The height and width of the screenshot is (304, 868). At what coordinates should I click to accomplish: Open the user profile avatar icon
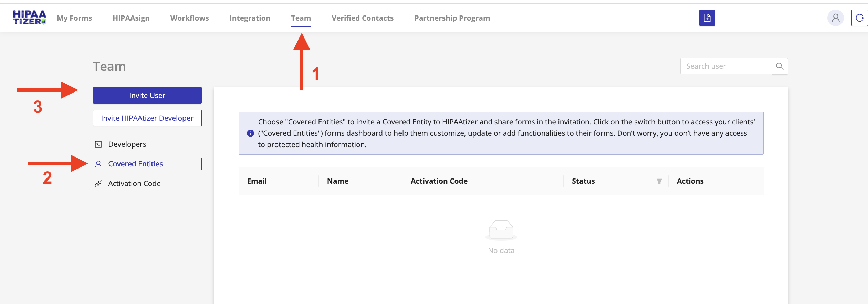[x=835, y=18]
